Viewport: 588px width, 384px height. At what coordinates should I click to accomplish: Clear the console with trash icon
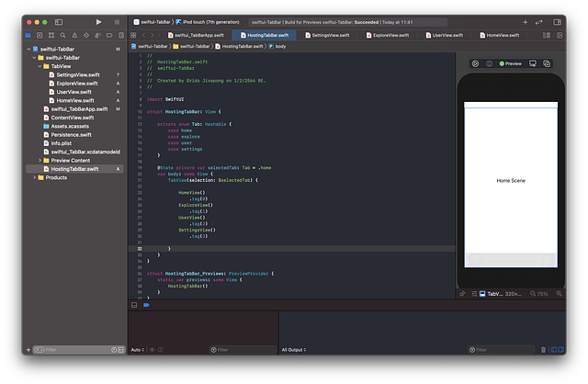(x=543, y=350)
